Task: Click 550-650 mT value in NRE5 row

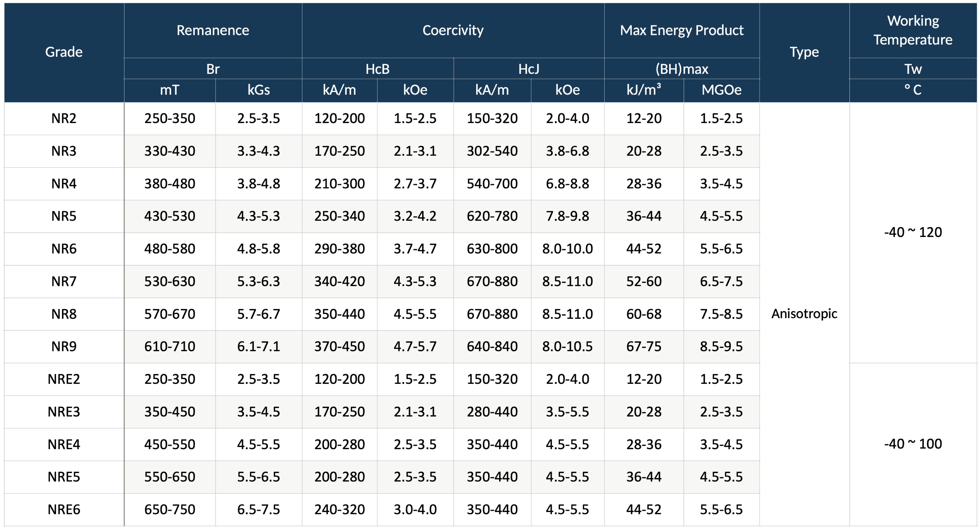Action: (x=170, y=477)
